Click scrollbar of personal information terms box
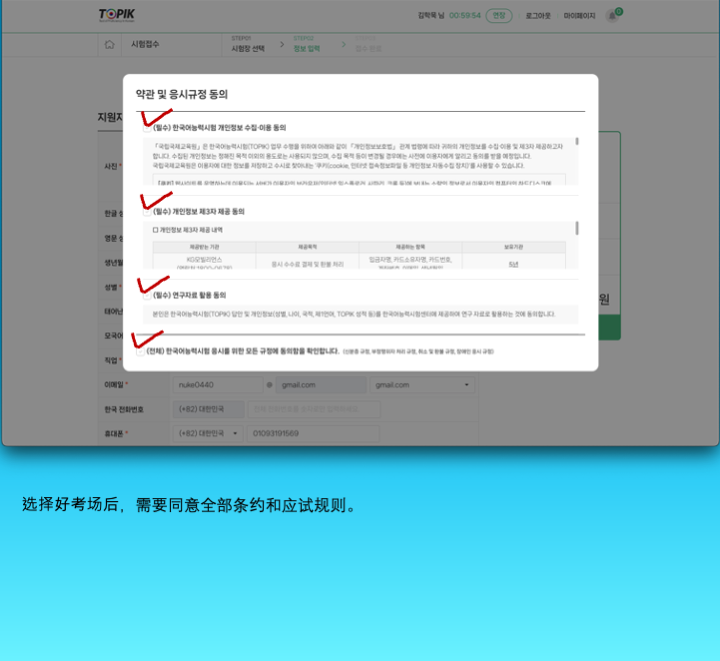The image size is (720, 661). pos(577,147)
